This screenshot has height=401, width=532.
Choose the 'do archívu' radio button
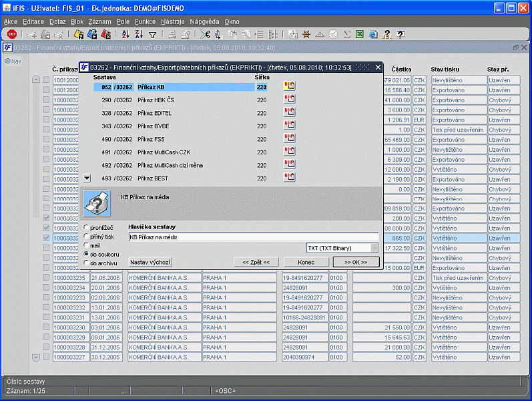point(86,263)
